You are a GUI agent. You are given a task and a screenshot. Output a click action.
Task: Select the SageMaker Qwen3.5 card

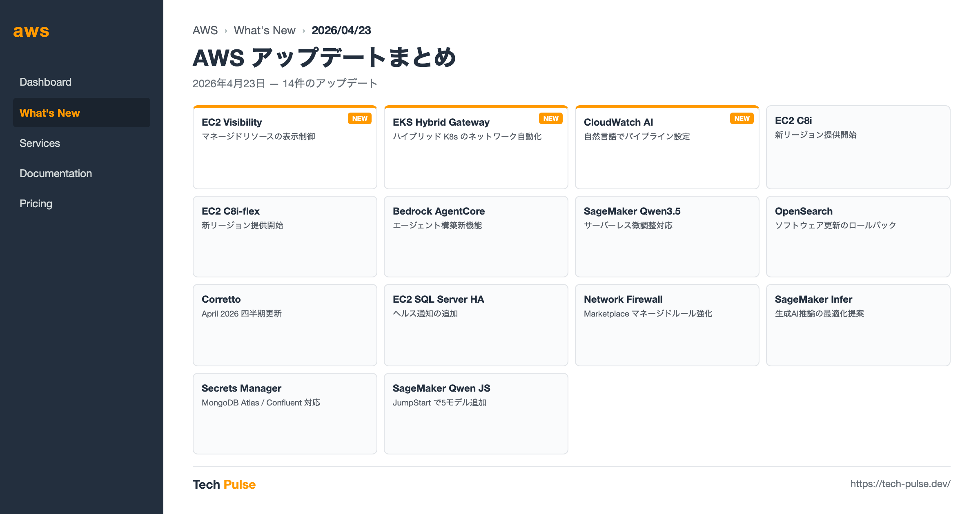(x=667, y=237)
